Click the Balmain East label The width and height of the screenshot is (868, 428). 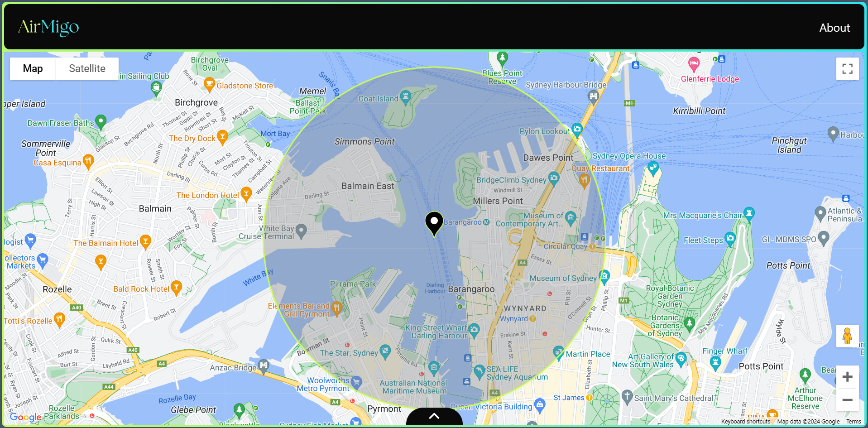pos(368,186)
